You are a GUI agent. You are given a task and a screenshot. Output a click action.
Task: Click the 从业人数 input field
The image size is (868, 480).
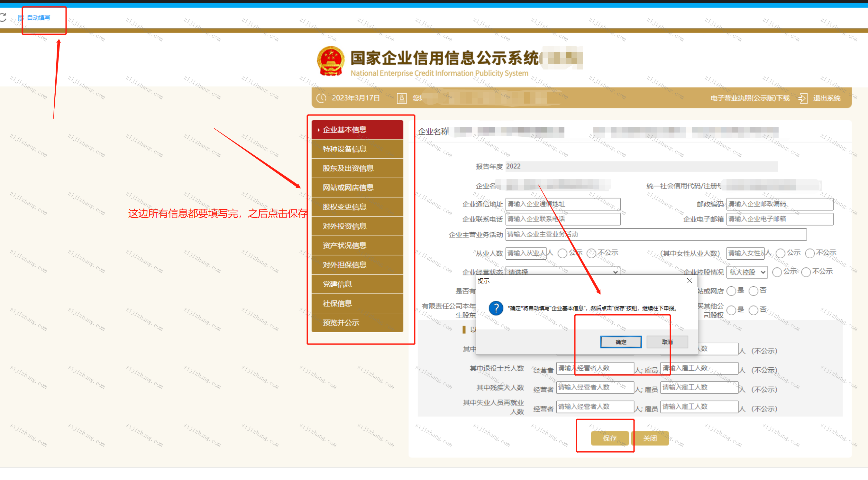[525, 253]
